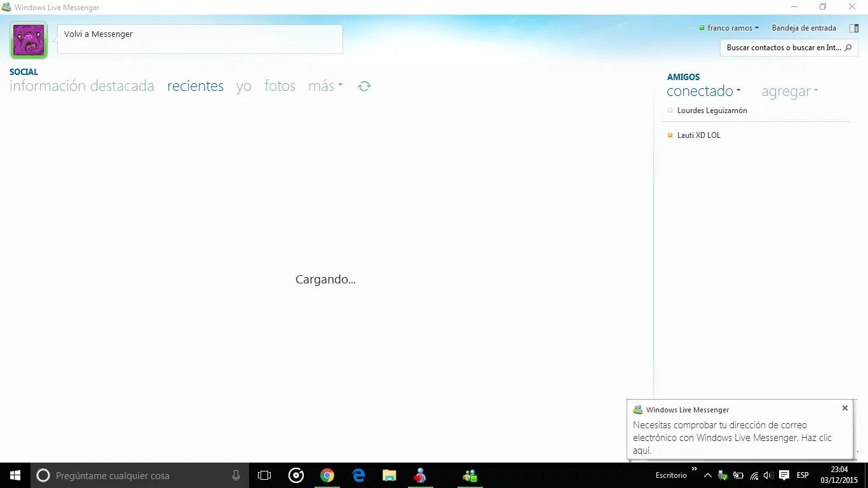Viewport: 868px width, 488px height.
Task: Click the purple monster profile picture
Action: click(29, 40)
